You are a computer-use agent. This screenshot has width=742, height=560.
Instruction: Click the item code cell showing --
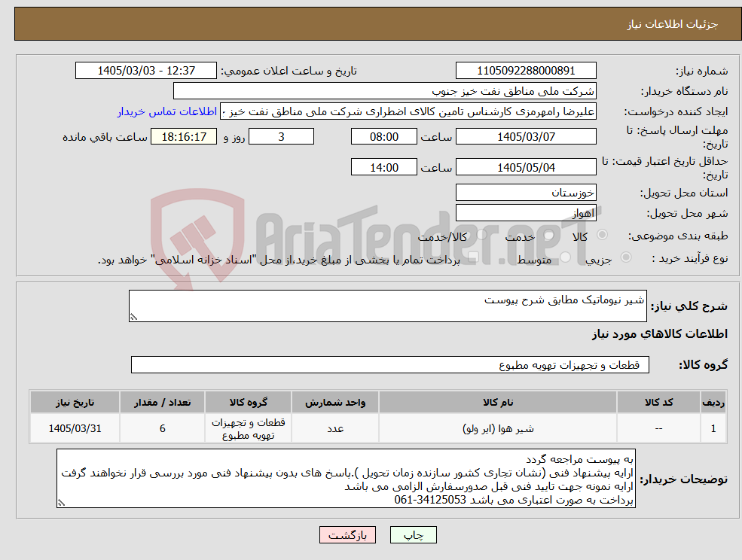click(x=658, y=428)
